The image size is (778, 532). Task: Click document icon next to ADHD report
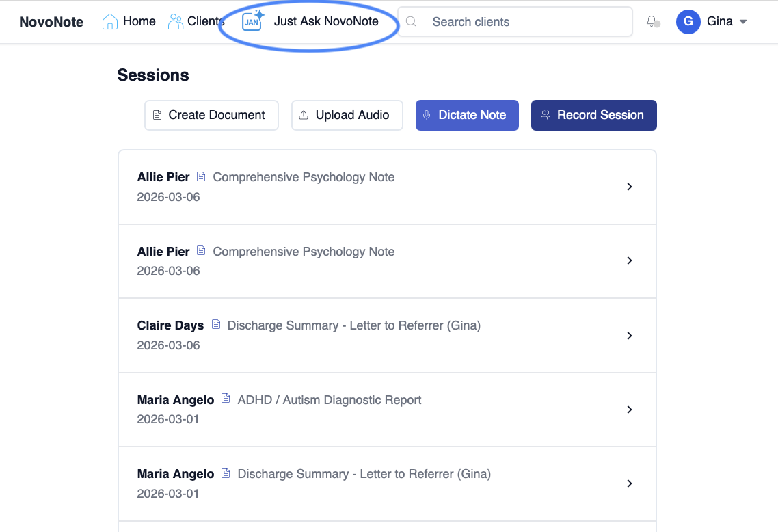coord(226,399)
